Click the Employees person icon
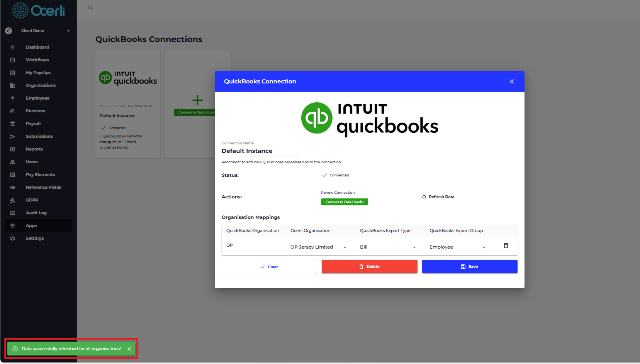 point(12,98)
